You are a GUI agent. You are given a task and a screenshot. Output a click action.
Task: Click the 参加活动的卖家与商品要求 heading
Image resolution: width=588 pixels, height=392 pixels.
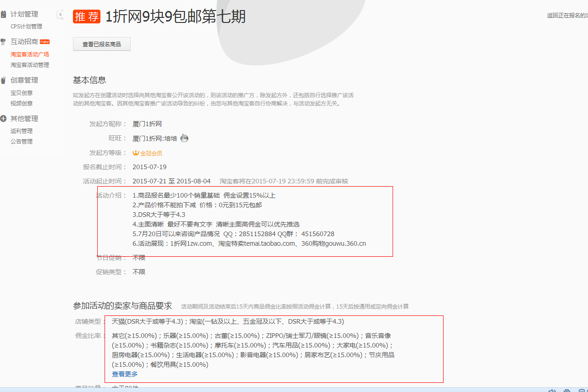(x=122, y=306)
